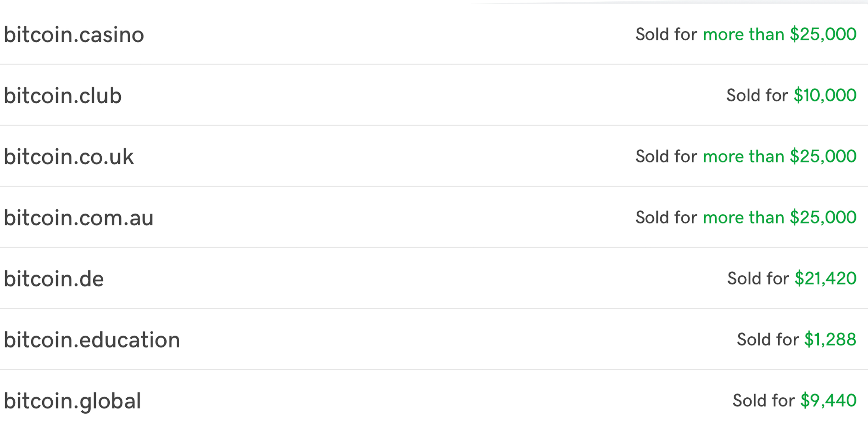Click 'Sold for' label in bitcoin.com.au row

pyautogui.click(x=666, y=217)
